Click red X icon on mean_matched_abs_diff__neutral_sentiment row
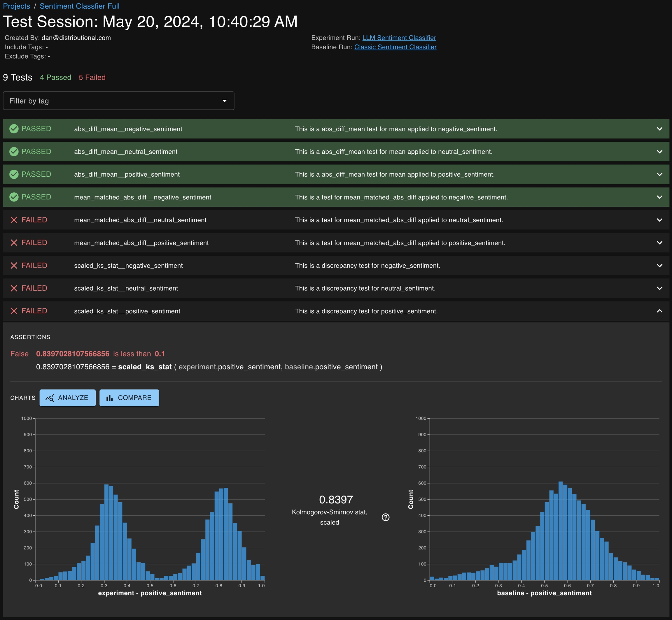Image resolution: width=672 pixels, height=620 pixels. [14, 220]
